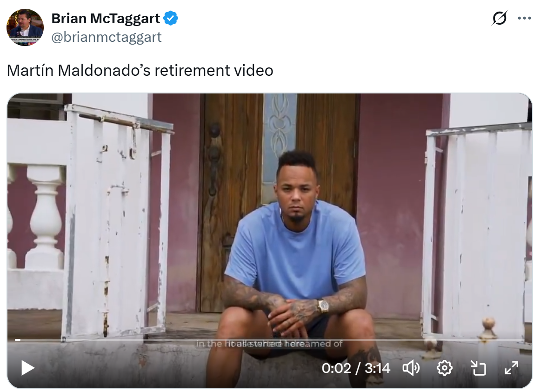Click the tweet text about retirement video
Viewport: 540px width, 392px height.
tap(140, 71)
